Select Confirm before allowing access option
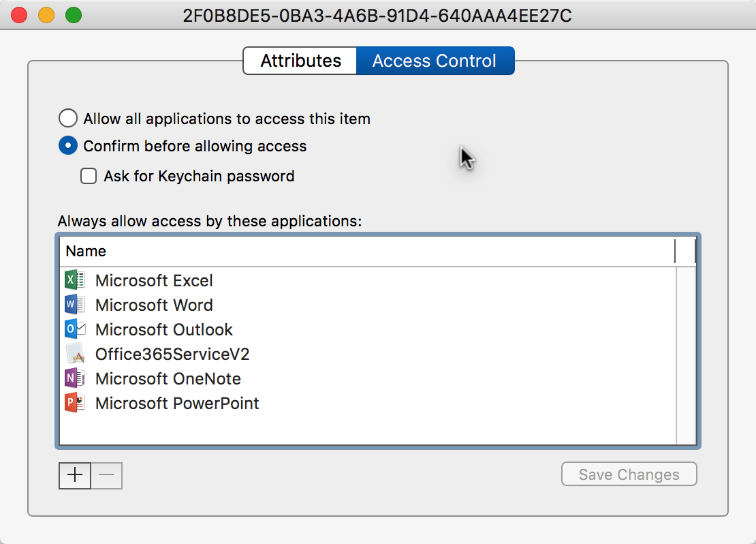Screen dimensions: 756x544 [x=68, y=146]
